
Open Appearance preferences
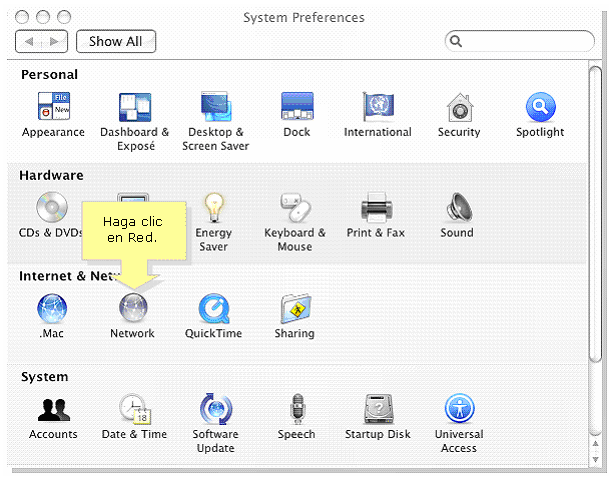click(53, 107)
